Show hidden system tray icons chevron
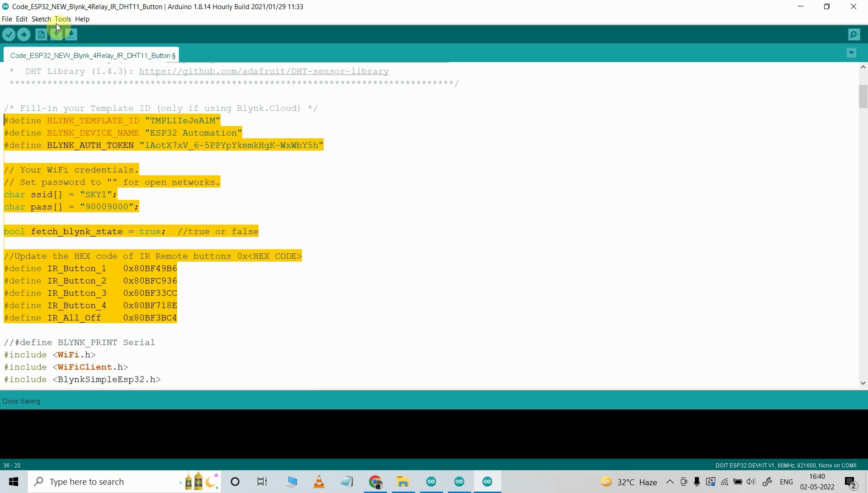868x493 pixels. tap(670, 482)
